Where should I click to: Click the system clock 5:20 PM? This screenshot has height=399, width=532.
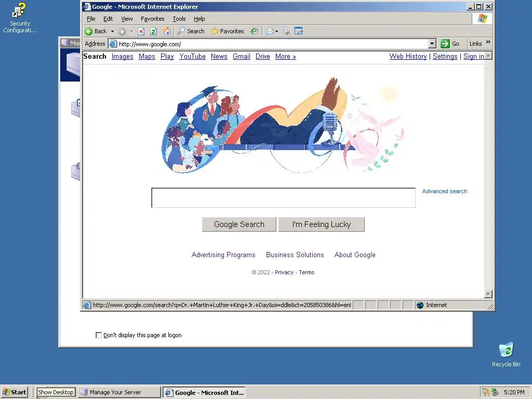click(x=514, y=392)
